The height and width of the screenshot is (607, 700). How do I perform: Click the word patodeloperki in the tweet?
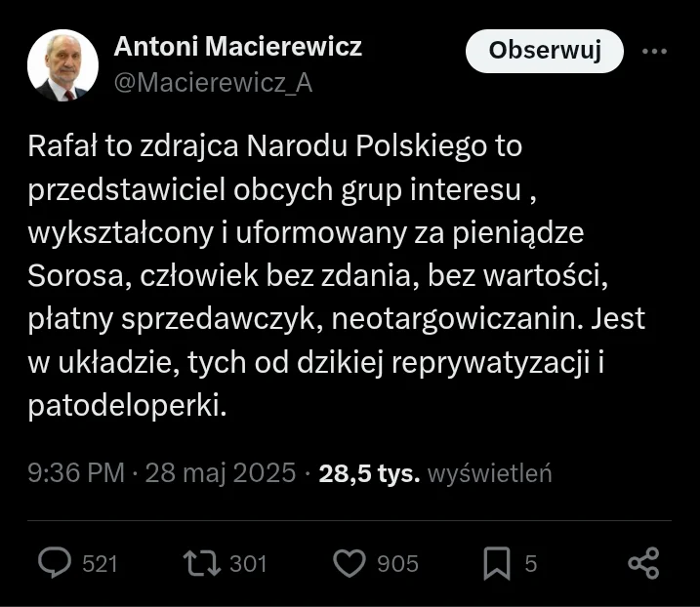(127, 404)
